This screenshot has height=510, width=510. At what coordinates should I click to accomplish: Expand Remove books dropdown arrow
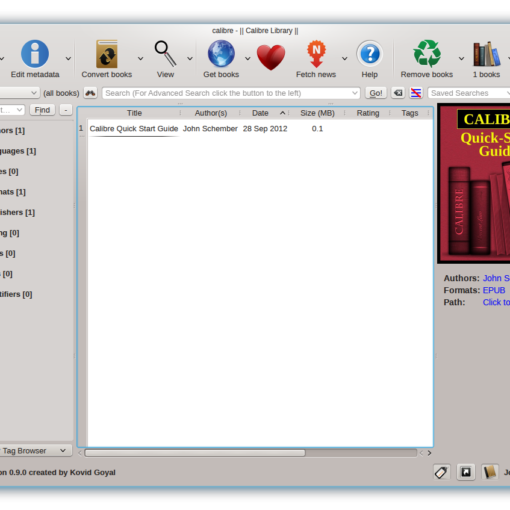click(x=461, y=59)
